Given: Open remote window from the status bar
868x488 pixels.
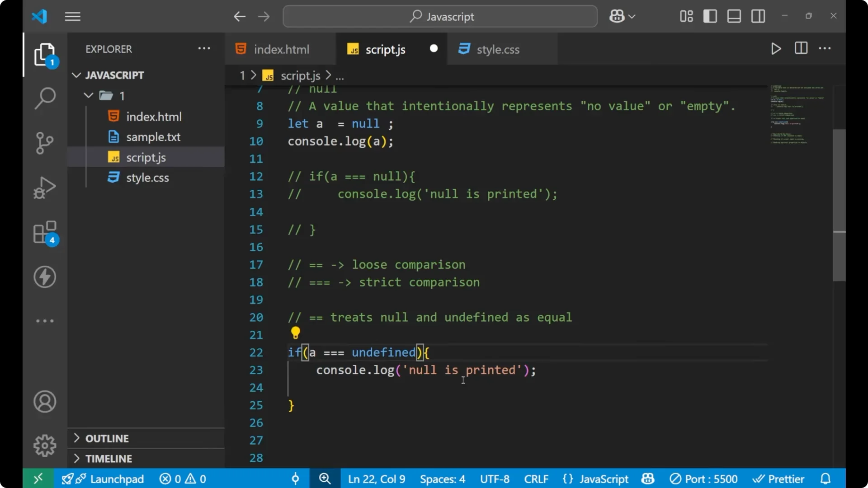Looking at the screenshot, I should [x=38, y=479].
